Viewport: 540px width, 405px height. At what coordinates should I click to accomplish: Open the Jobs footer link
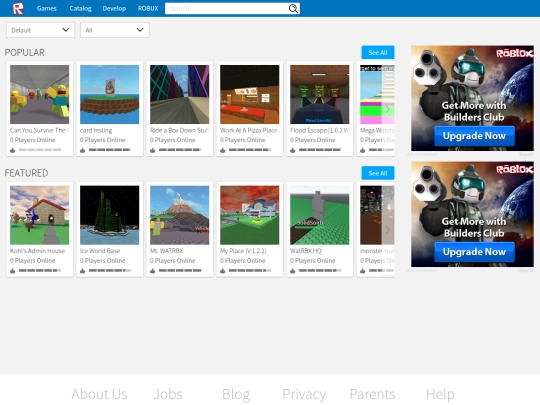[x=168, y=394]
